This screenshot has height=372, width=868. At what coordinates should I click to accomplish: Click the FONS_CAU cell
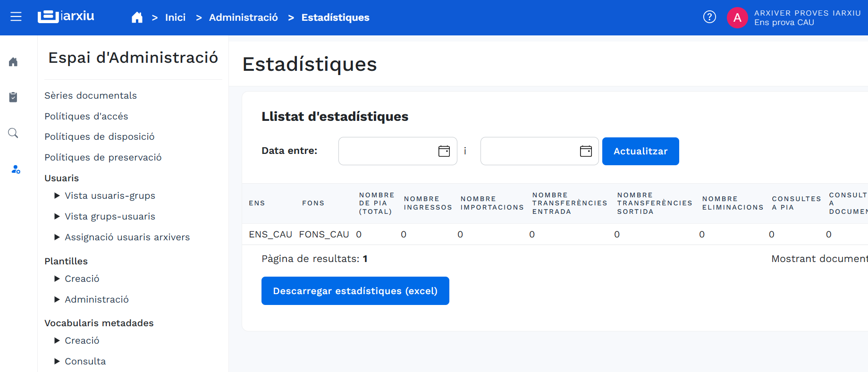pyautogui.click(x=324, y=234)
